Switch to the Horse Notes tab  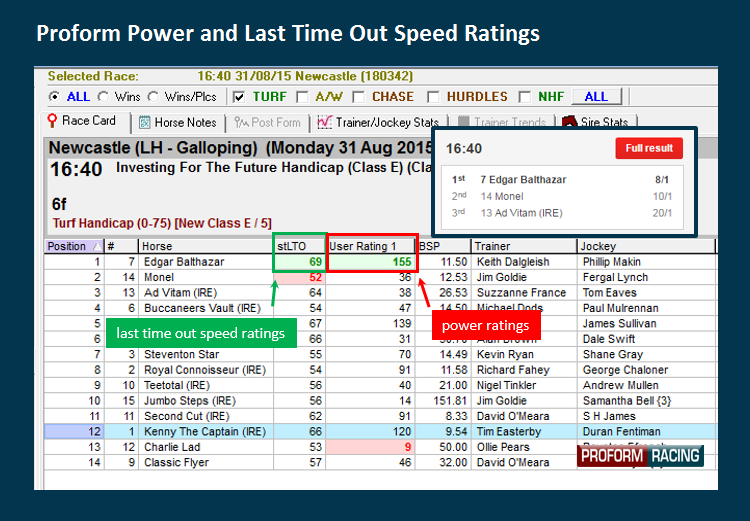(x=178, y=122)
